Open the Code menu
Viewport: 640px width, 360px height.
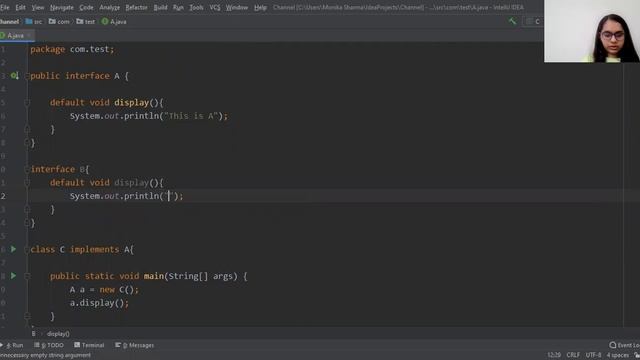point(86,7)
